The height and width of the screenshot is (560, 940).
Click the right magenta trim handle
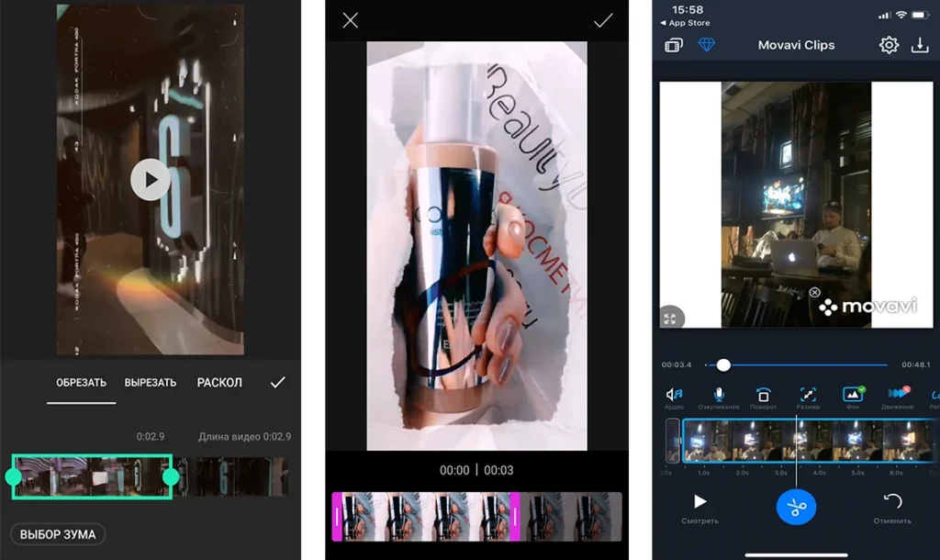pyautogui.click(x=514, y=516)
